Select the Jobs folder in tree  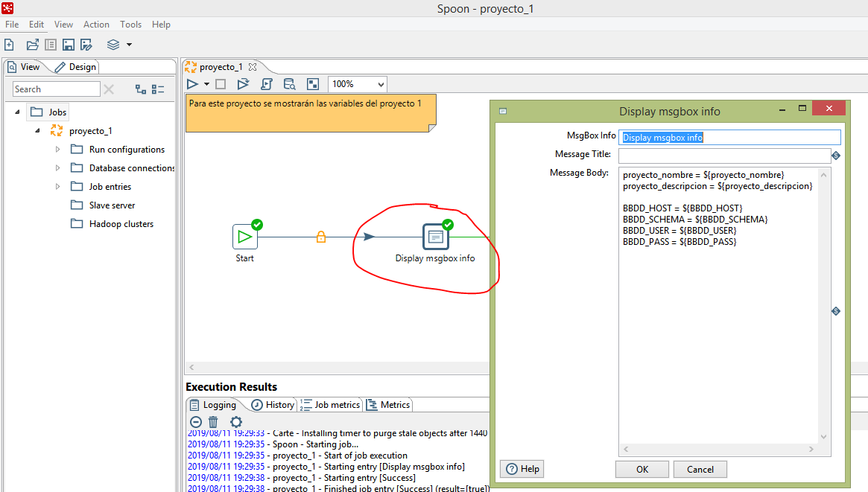(x=48, y=112)
